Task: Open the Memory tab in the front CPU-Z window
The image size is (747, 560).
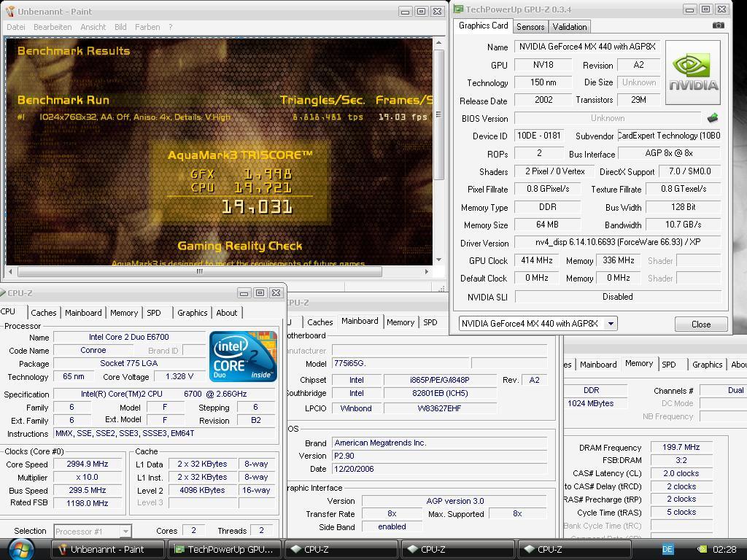Action: point(124,313)
